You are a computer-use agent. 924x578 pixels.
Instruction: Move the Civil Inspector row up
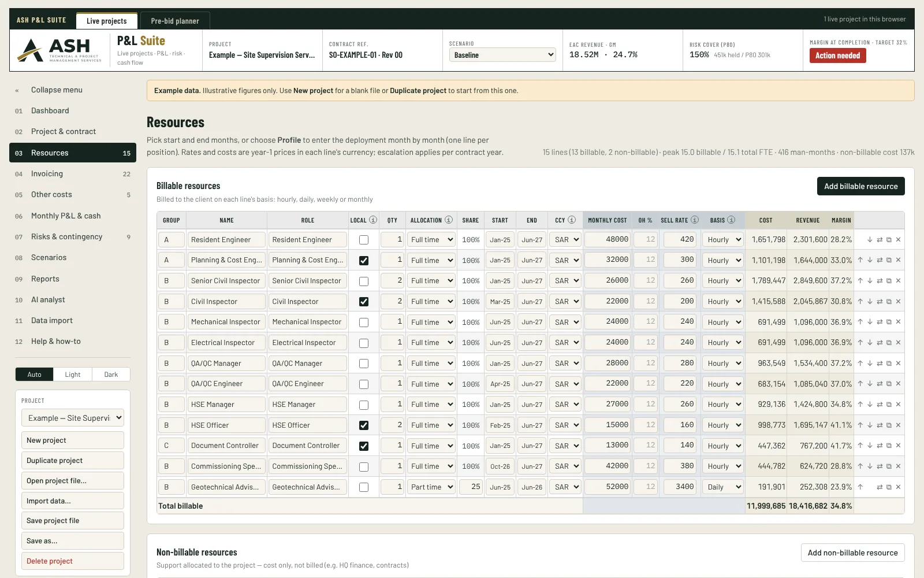click(860, 301)
